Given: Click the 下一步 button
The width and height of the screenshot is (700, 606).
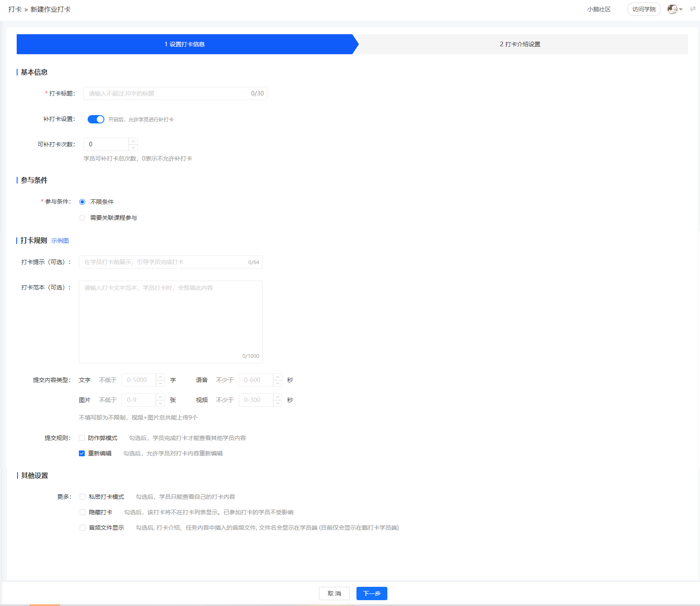Looking at the screenshot, I should click(371, 593).
